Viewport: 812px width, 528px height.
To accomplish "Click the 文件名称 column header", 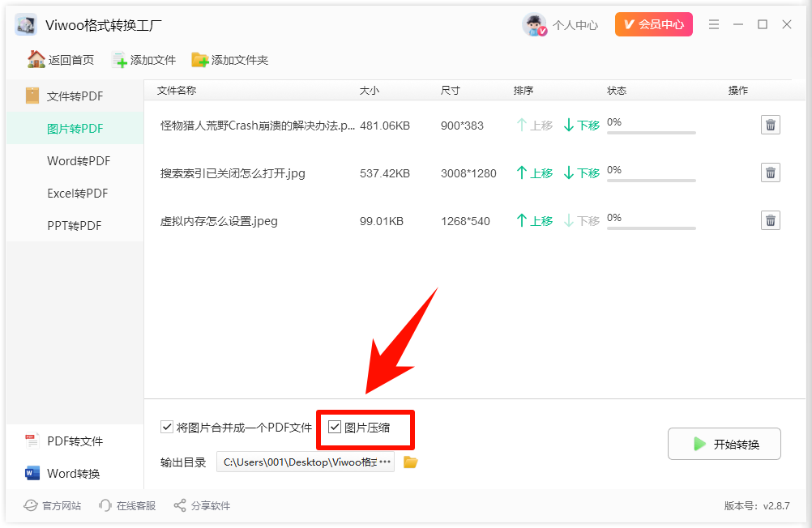I will tap(177, 90).
